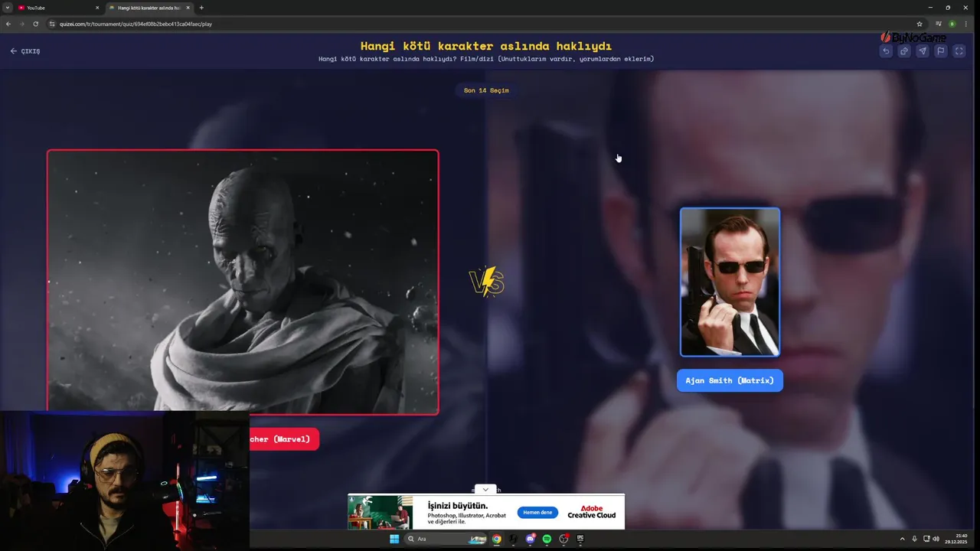This screenshot has width=980, height=551.
Task: Bookmark this page star icon
Action: click(x=920, y=24)
